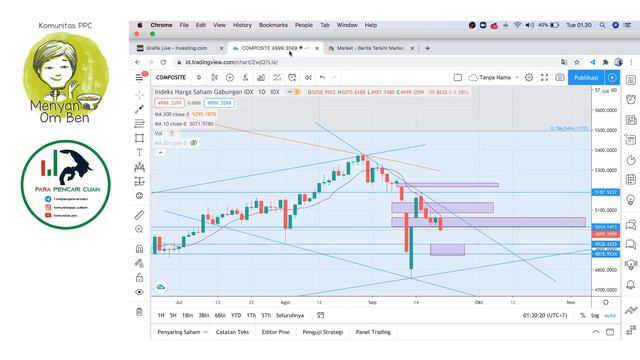Open the prediction and measurement tools
Screen dimensions: 640x360
(139, 181)
